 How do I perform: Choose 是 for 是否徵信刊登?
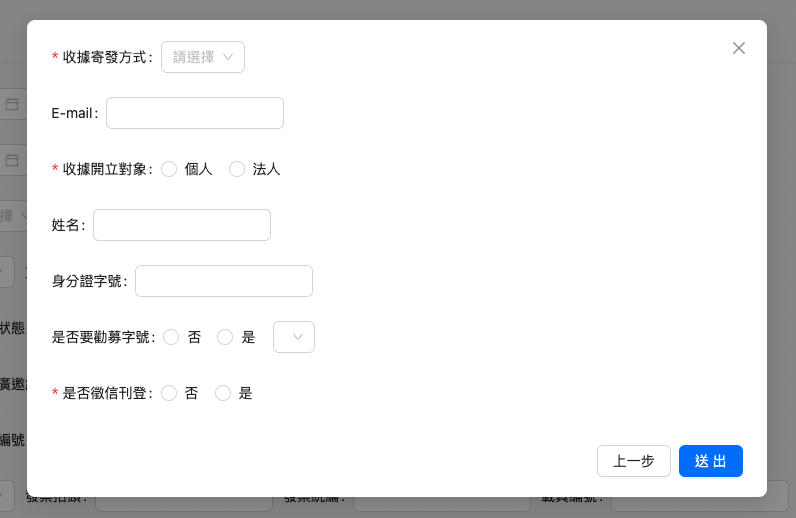tap(223, 393)
